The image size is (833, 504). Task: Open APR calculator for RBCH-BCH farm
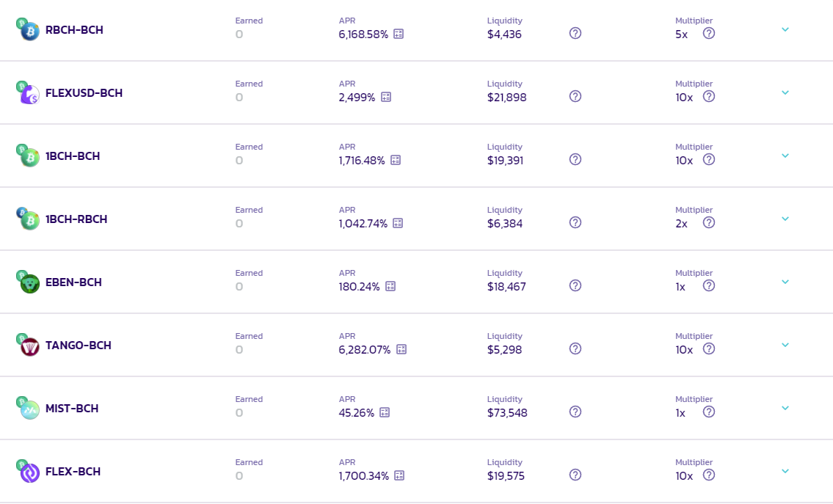[399, 34]
